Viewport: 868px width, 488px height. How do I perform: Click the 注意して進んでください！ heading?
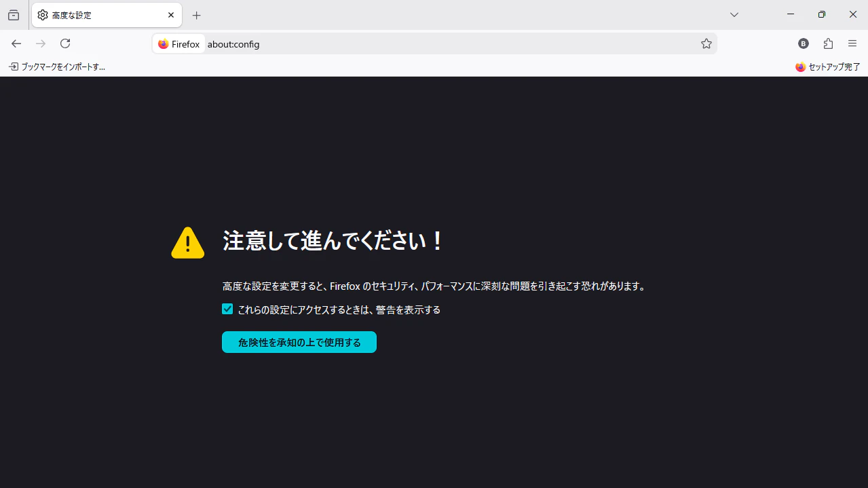pos(333,241)
